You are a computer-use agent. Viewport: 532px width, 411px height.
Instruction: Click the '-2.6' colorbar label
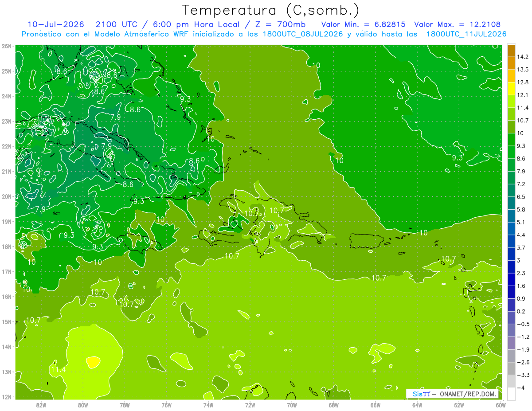[x=523, y=362]
